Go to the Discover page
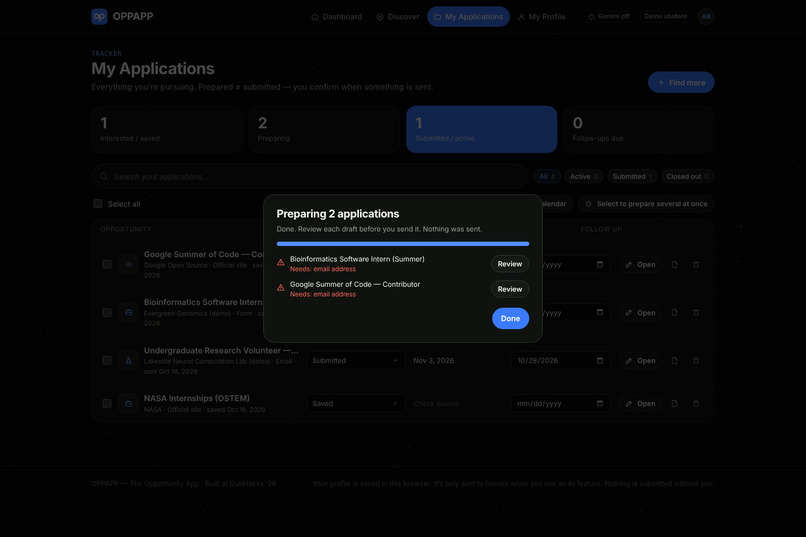This screenshot has height=537, width=806. pyautogui.click(x=398, y=17)
